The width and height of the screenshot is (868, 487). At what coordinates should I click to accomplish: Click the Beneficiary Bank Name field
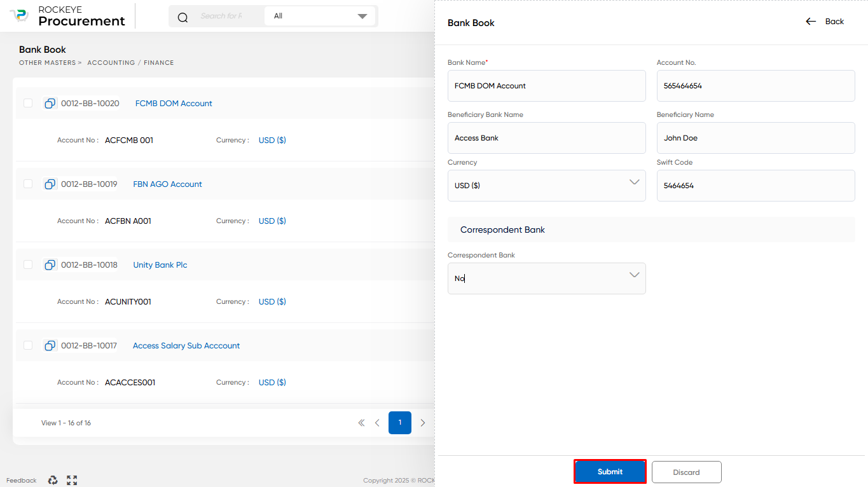click(x=547, y=138)
